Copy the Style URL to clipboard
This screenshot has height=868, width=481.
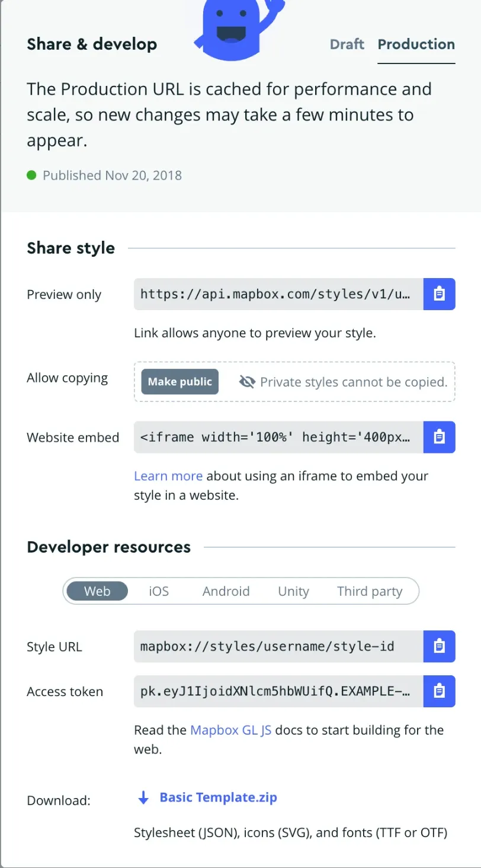pos(439,646)
